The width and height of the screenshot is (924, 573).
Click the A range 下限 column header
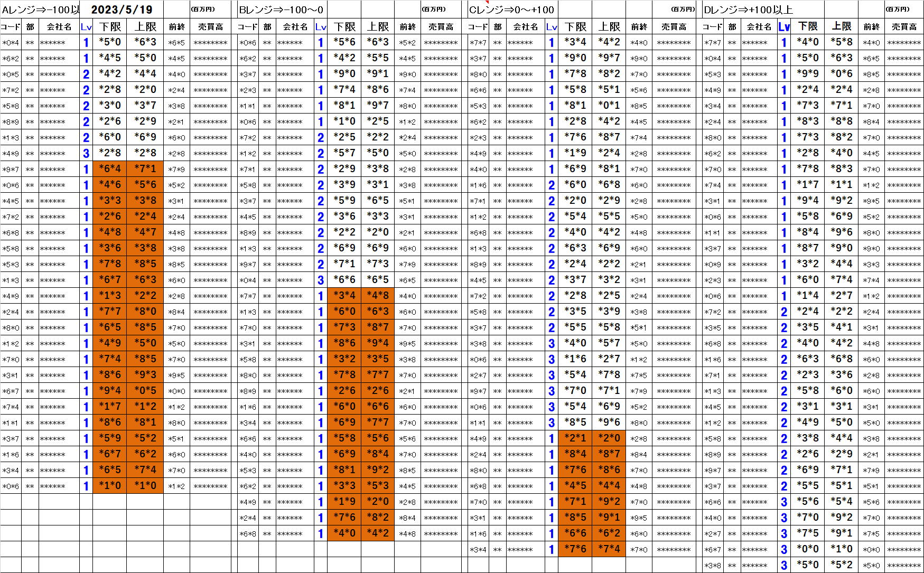tap(110, 26)
